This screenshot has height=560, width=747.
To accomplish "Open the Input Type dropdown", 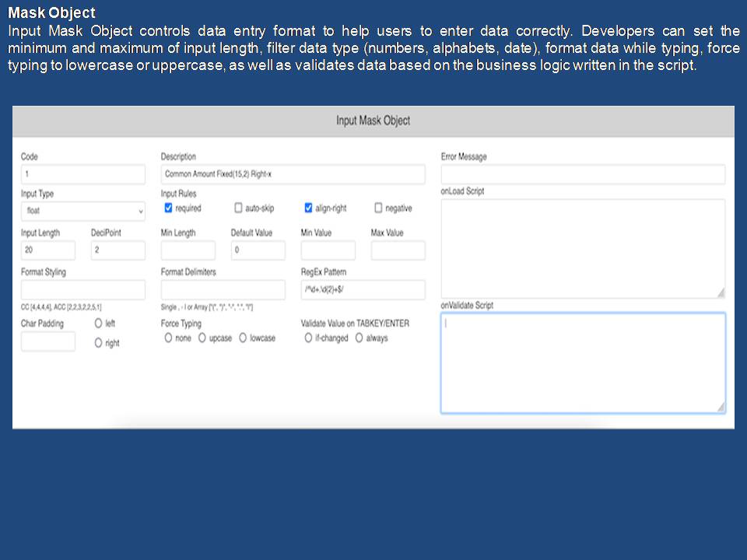I will coord(82,211).
